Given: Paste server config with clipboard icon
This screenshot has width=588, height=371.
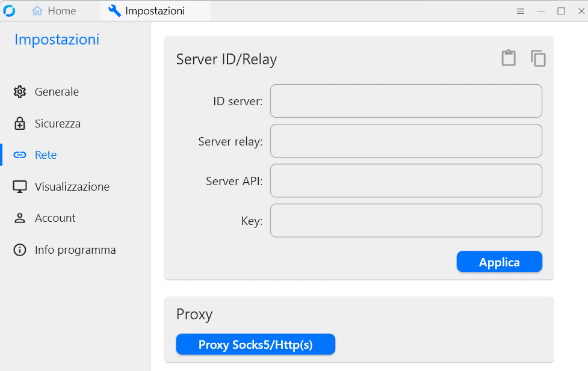Looking at the screenshot, I should click(509, 58).
